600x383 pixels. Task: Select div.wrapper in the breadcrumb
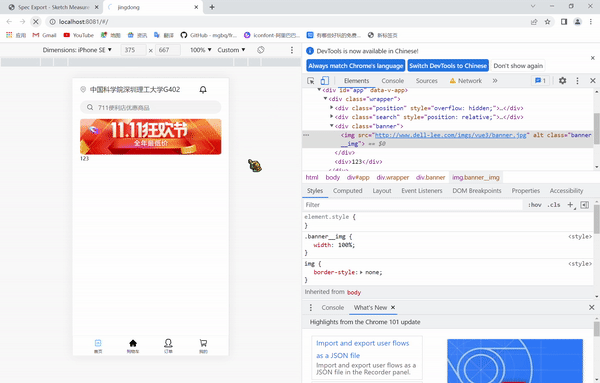click(393, 177)
